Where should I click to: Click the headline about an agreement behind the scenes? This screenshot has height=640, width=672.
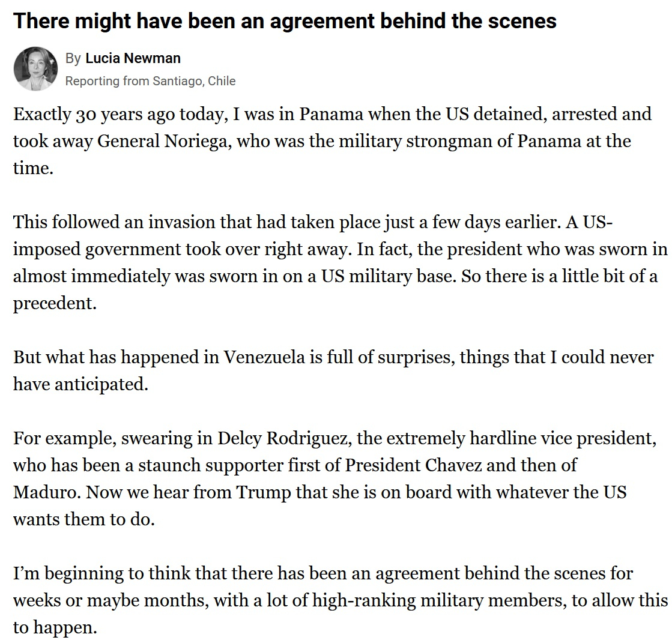click(x=285, y=22)
